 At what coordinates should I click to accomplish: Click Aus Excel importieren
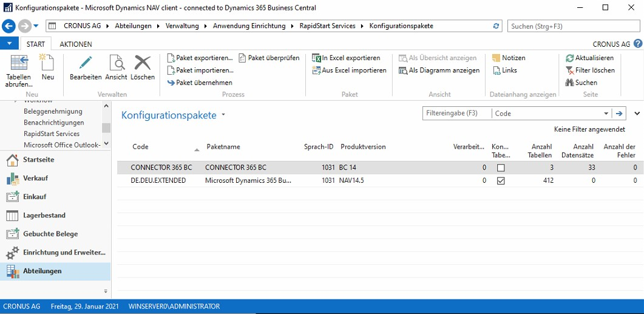[349, 70]
